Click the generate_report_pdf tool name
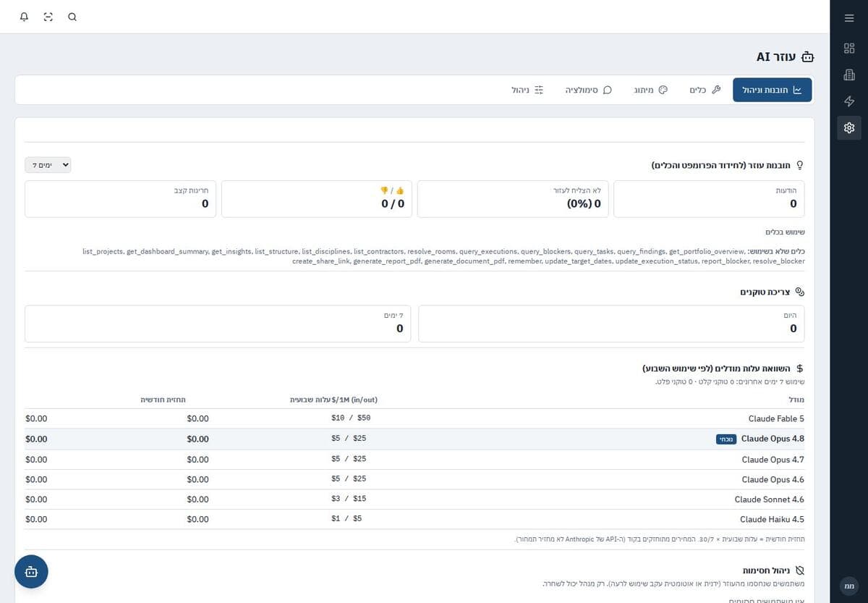The height and width of the screenshot is (603, 868). click(x=387, y=261)
